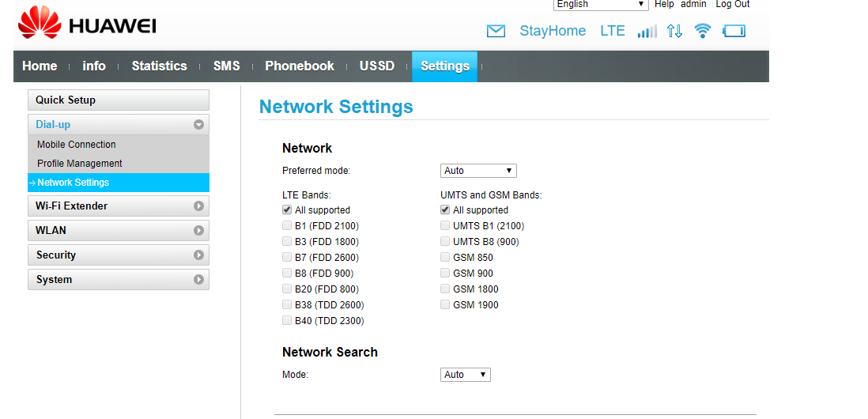Screen dimensions: 868x419
Task: Open the Preferred mode dropdown
Action: pyautogui.click(x=477, y=171)
